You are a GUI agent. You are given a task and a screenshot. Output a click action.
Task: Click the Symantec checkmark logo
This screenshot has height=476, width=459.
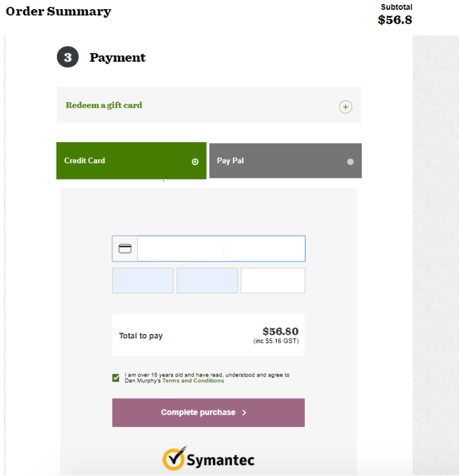[174, 459]
